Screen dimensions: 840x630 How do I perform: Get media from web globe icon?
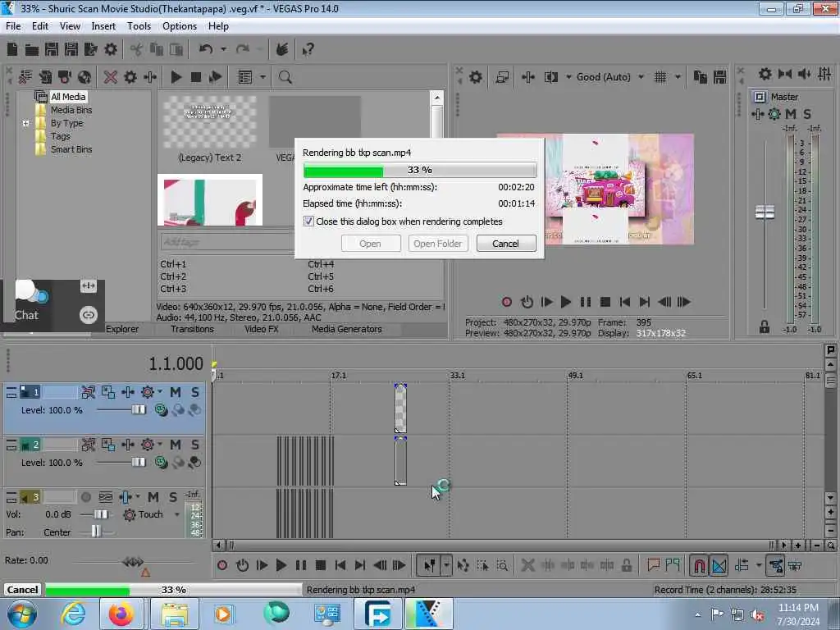point(84,77)
